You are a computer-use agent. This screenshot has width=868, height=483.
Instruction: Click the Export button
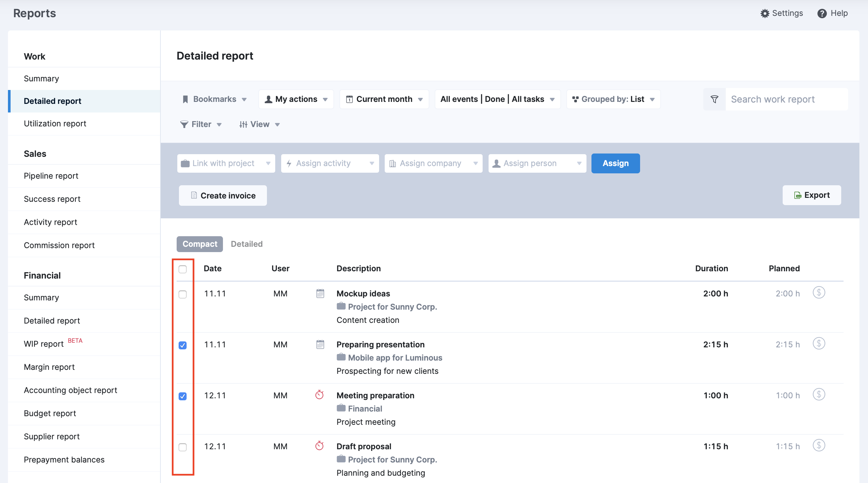[811, 195]
